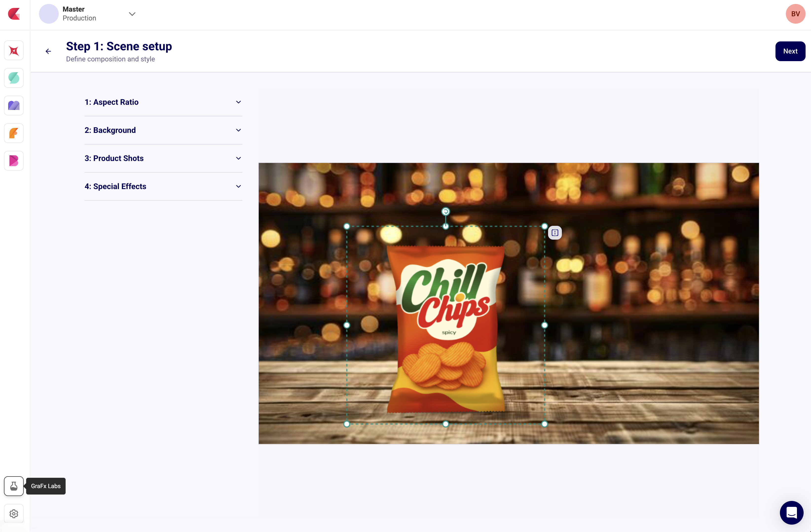Expand the Special Effects section
The image size is (811, 532).
[163, 186]
